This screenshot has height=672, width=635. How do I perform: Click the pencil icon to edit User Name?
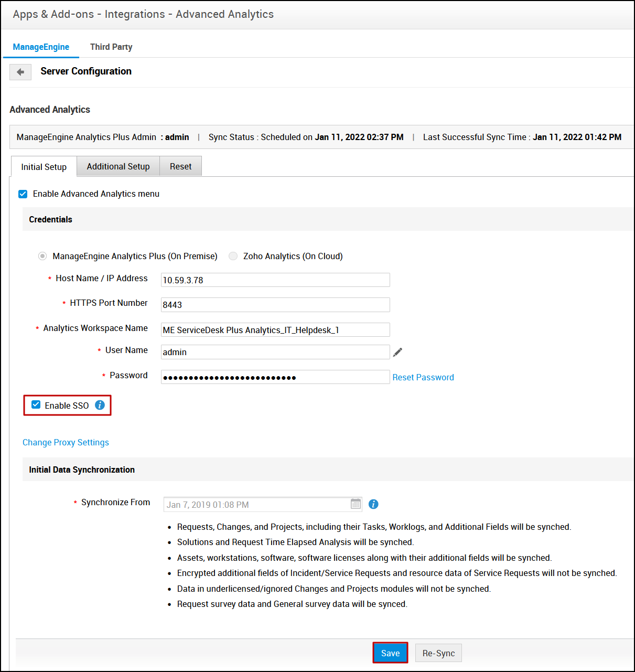(398, 352)
